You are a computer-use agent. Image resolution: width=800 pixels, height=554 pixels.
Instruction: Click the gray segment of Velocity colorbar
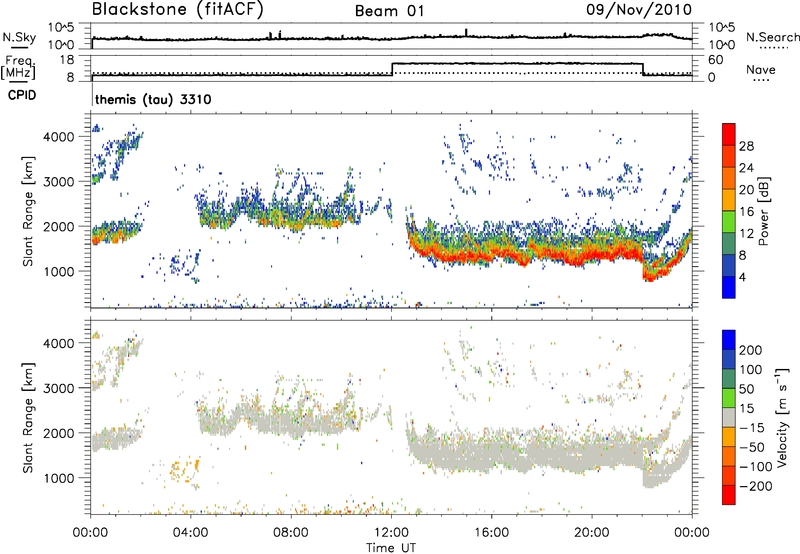tap(729, 418)
